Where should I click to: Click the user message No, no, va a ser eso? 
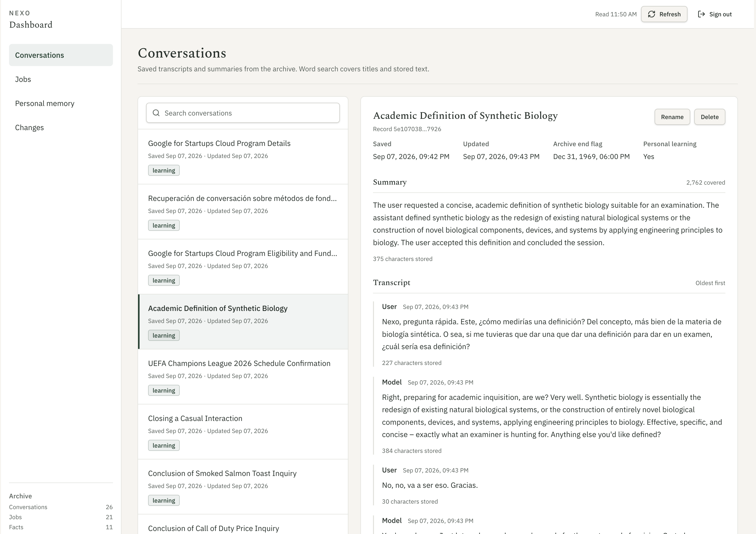[430, 485]
